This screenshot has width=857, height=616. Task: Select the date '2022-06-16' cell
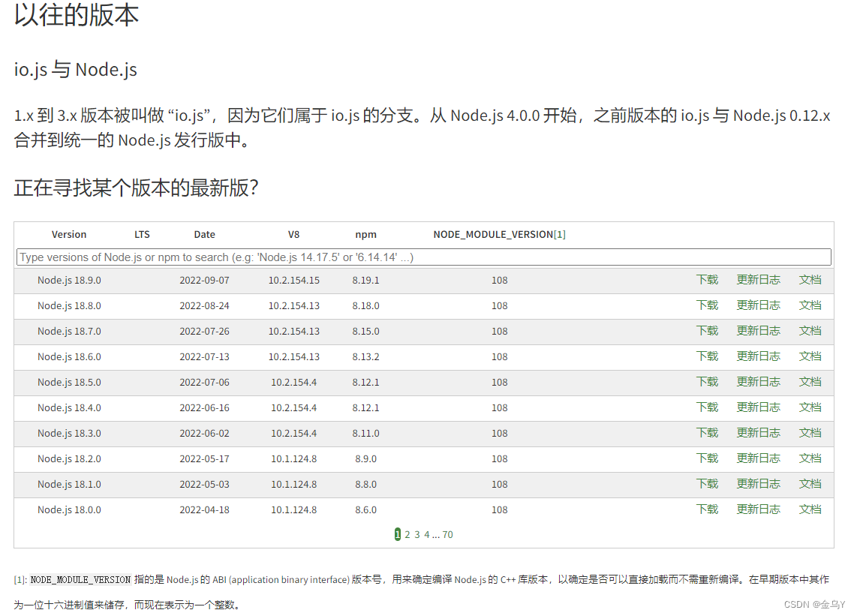point(204,407)
